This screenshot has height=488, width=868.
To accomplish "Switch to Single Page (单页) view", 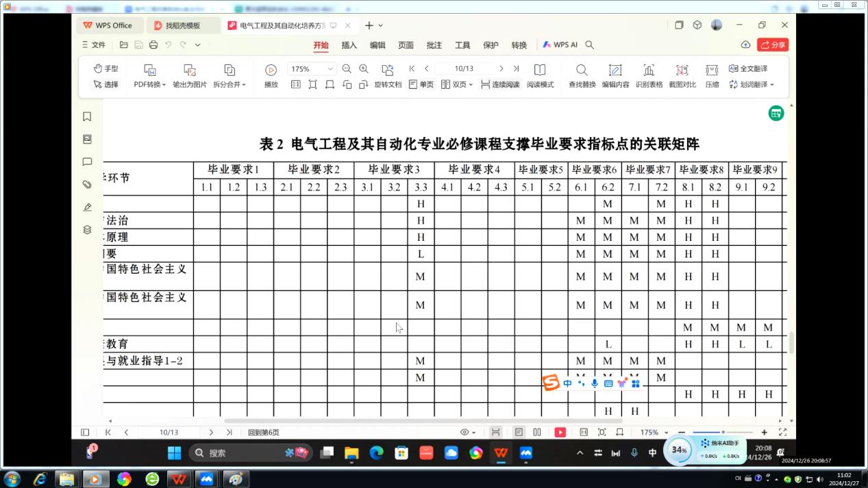I will tap(421, 85).
